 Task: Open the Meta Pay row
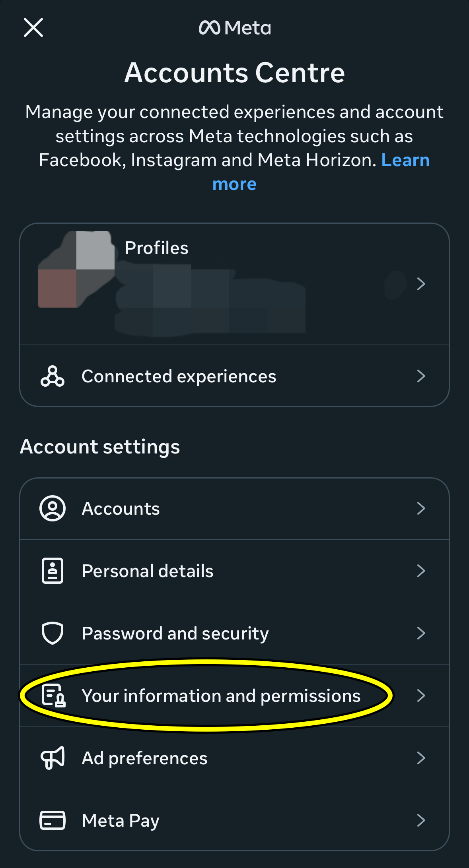pos(235,820)
